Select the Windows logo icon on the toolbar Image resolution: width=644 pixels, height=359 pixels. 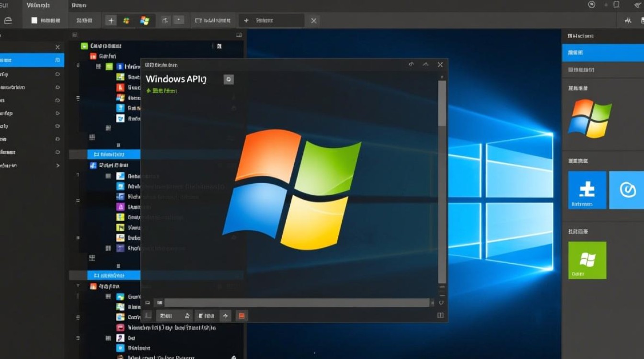tap(144, 20)
